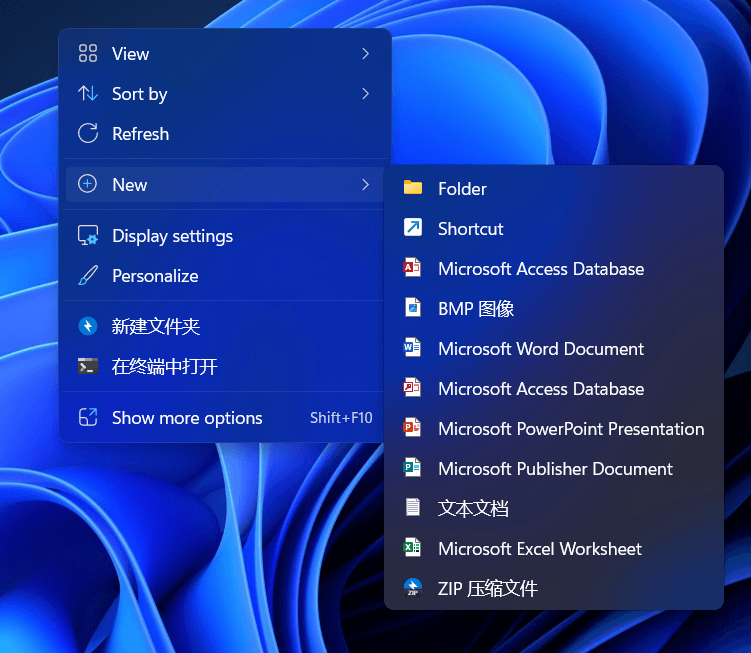Click the four-squares View icon
This screenshot has height=653, width=751.
pyautogui.click(x=88, y=53)
